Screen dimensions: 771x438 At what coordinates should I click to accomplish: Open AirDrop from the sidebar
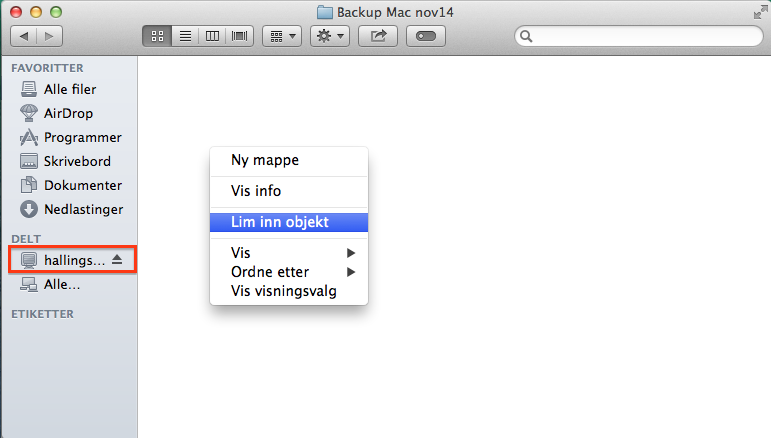[x=70, y=113]
